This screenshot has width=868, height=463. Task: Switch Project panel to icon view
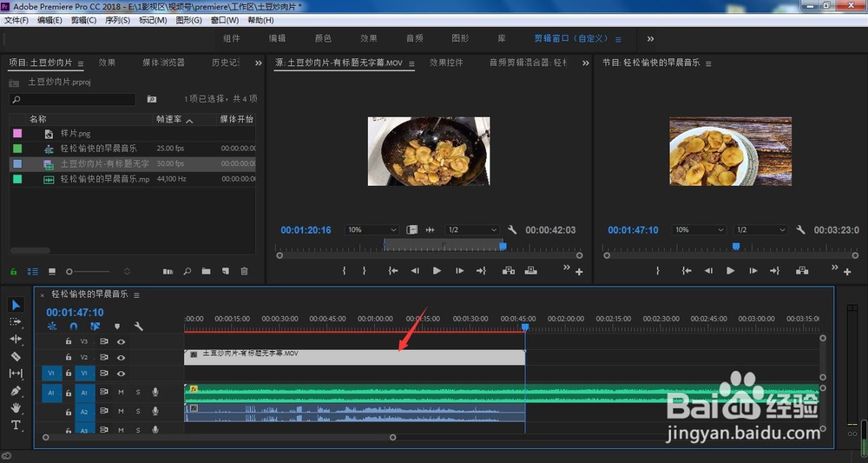52,271
